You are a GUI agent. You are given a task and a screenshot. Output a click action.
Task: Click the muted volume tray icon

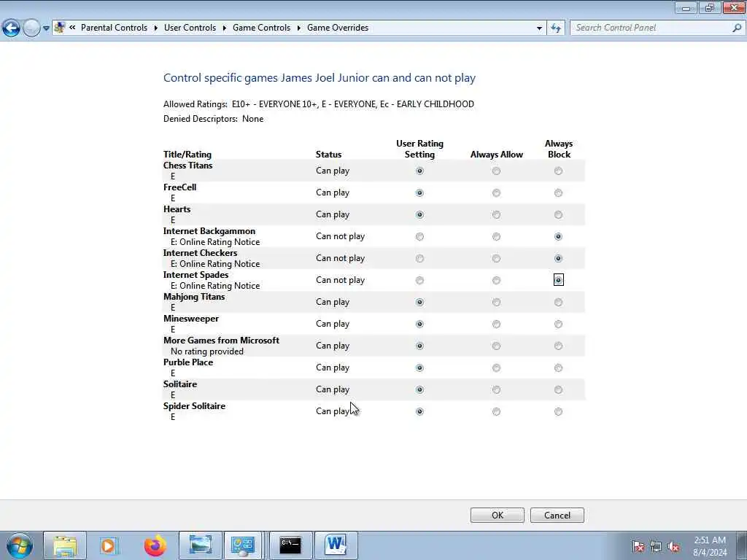tap(673, 546)
